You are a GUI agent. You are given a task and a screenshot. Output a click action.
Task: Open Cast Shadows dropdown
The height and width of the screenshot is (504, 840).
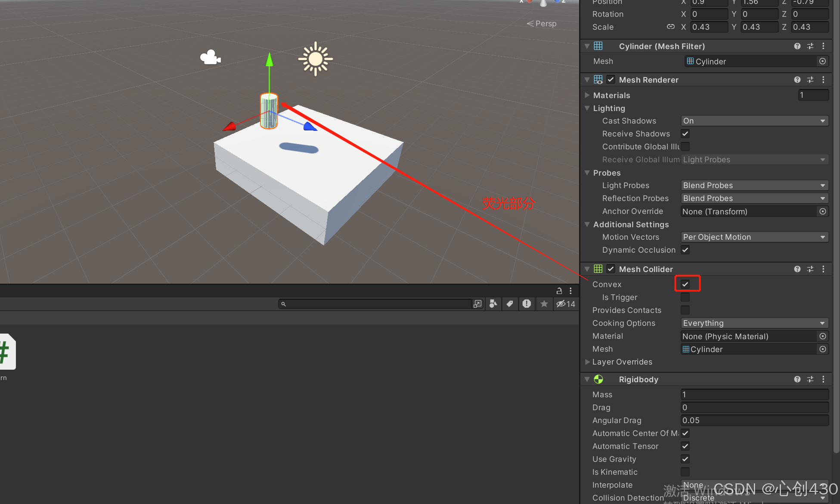pos(754,121)
